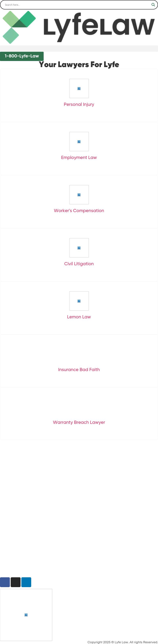The height and width of the screenshot is (644, 158).
Task: Click the Worker's Compensation placeholder icon
Action: click(79, 195)
